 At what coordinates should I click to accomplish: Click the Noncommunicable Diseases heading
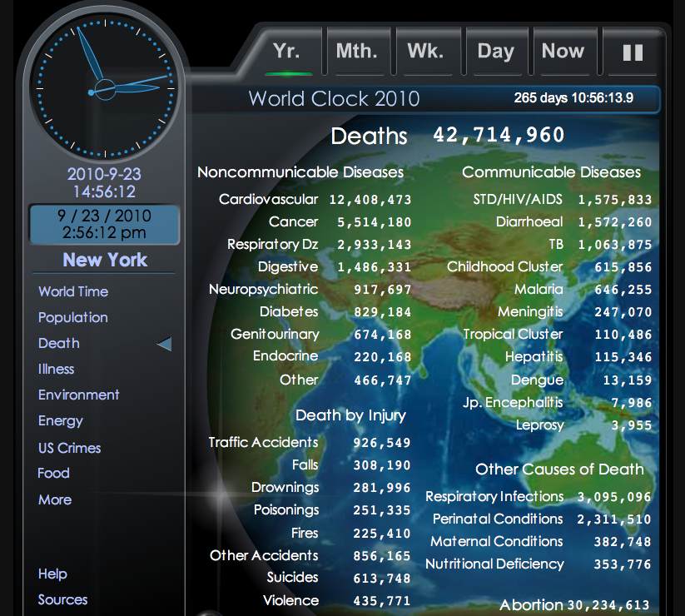300,172
